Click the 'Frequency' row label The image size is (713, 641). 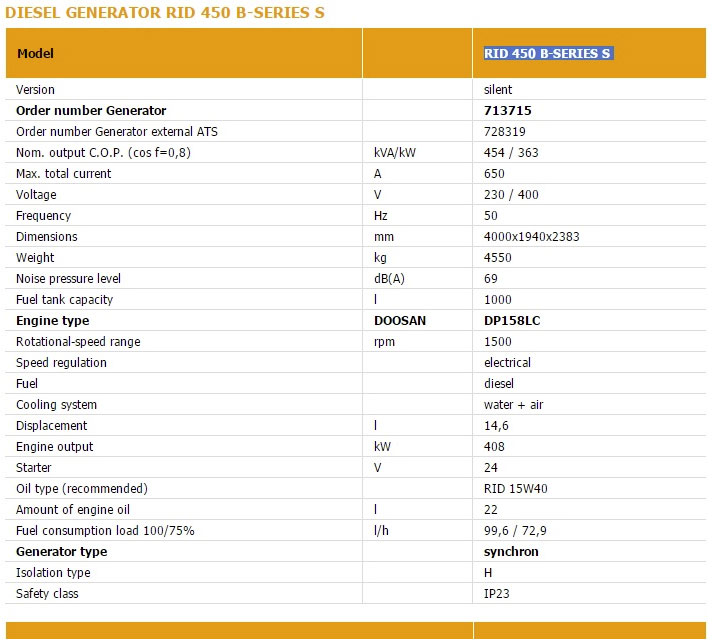coord(44,215)
